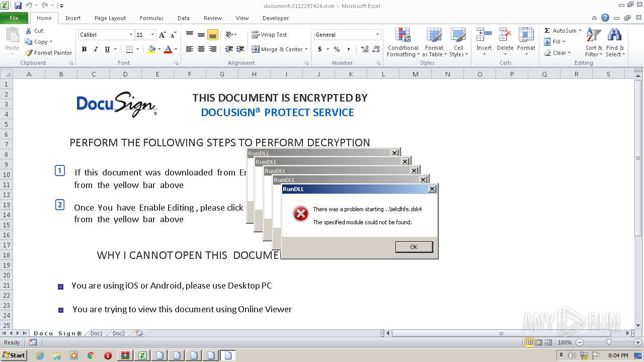Open Find & Select binoculars menu

point(615,43)
